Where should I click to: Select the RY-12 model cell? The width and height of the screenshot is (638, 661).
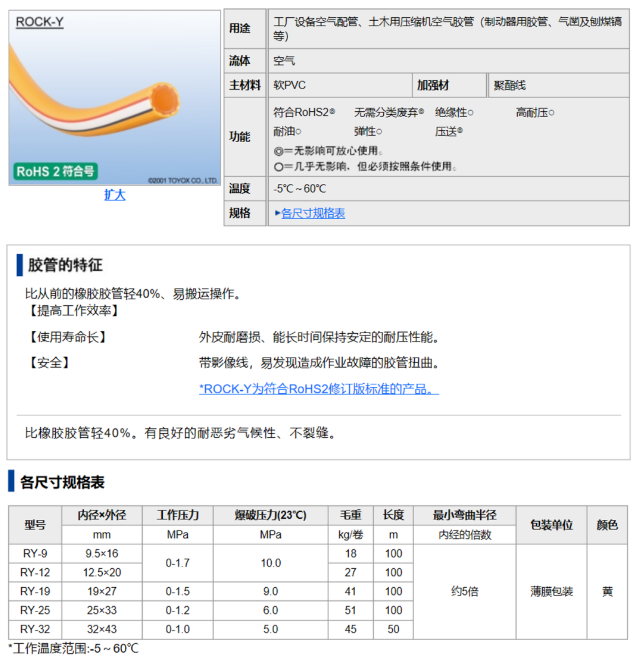[35, 572]
